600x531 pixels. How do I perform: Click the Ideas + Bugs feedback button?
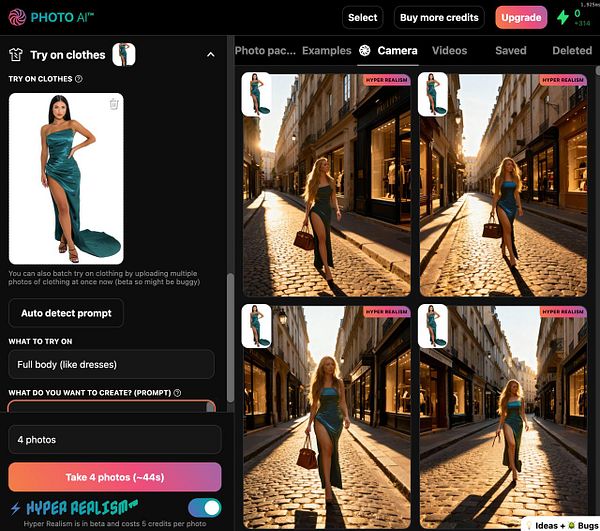click(x=561, y=525)
